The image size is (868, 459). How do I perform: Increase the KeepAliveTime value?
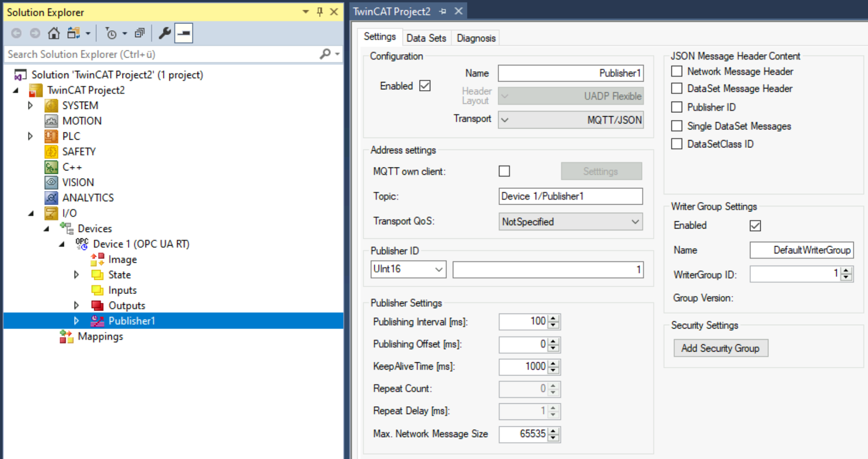553,363
